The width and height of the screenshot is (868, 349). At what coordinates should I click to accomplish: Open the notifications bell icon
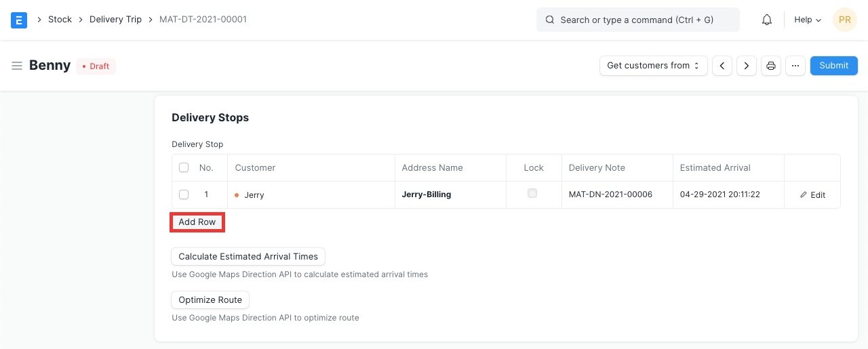(767, 20)
